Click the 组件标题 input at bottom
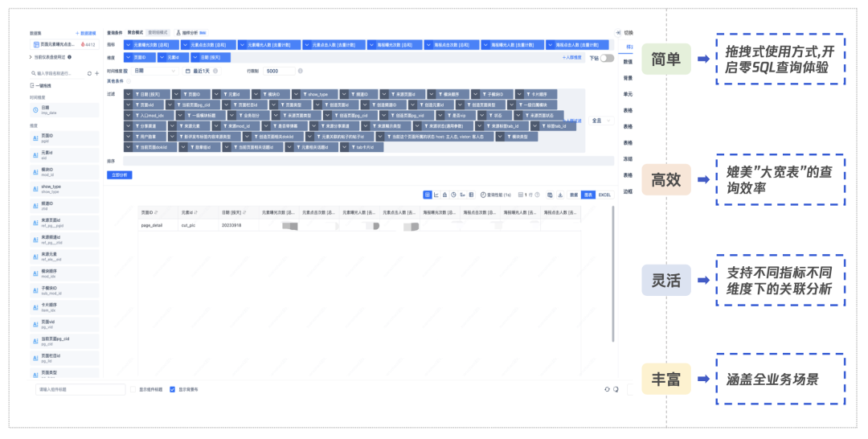The height and width of the screenshot is (439, 868). [81, 390]
